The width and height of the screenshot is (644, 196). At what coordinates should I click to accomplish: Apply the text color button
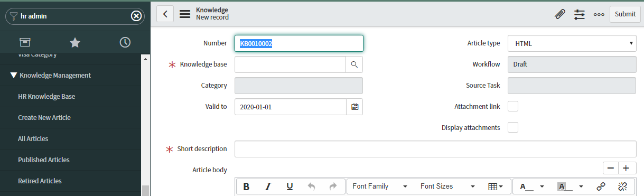[x=527, y=186]
